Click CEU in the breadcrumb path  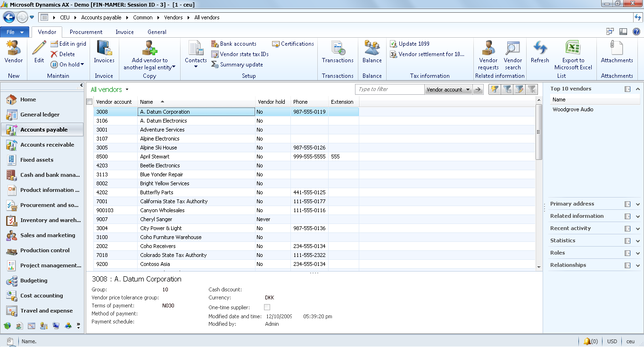pyautogui.click(x=65, y=17)
